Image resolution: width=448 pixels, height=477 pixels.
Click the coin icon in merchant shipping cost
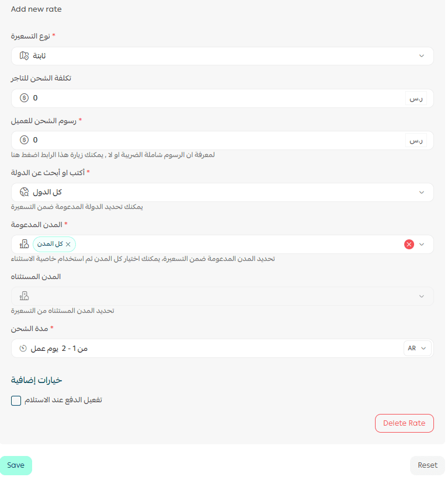pos(24,98)
